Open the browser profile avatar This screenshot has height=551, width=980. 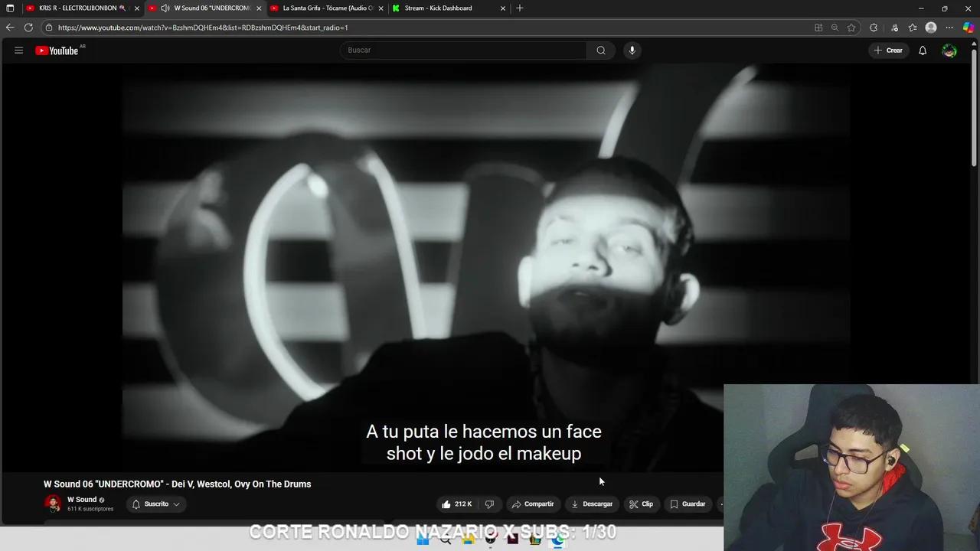tap(931, 28)
